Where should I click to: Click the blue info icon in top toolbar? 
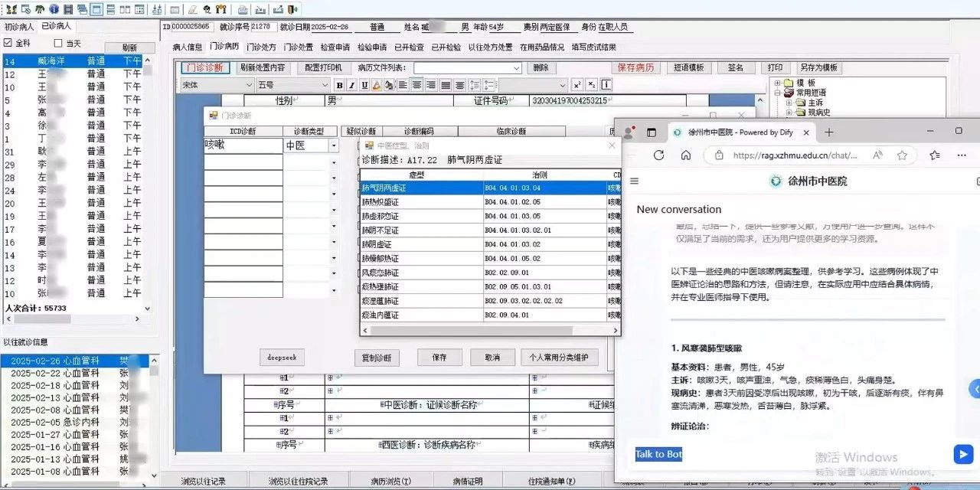(x=54, y=10)
